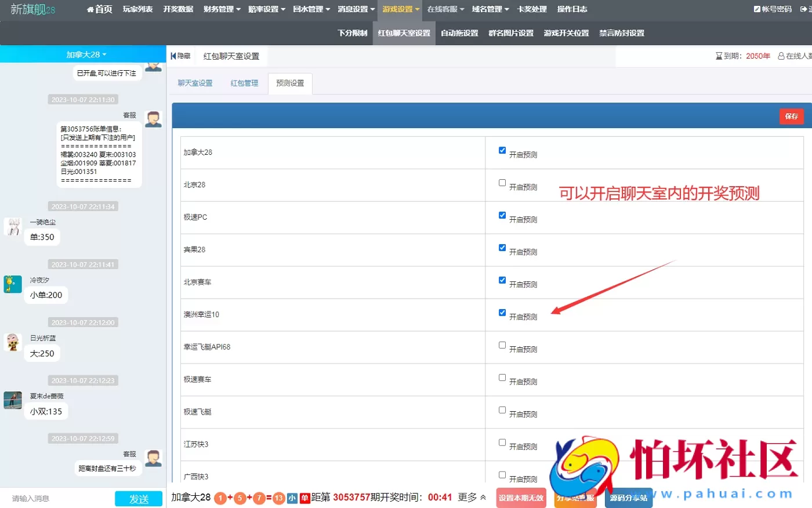
Task: Turn on prediction for 幸运飞艇API68
Action: (x=502, y=345)
